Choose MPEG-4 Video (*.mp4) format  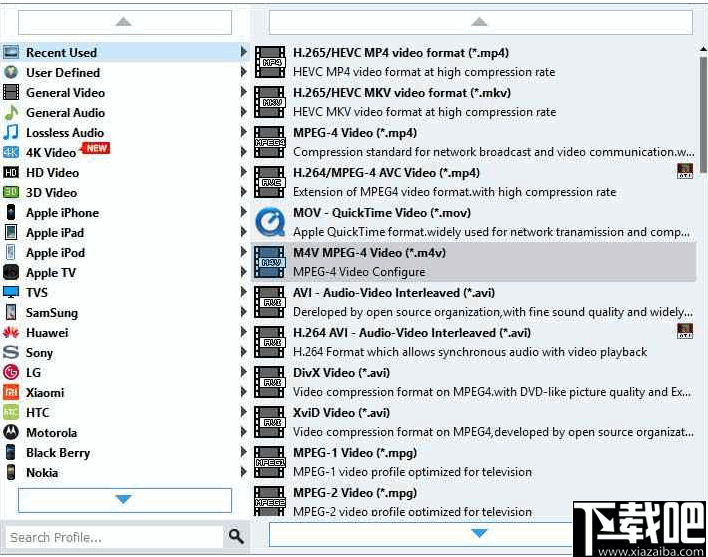click(x=474, y=142)
